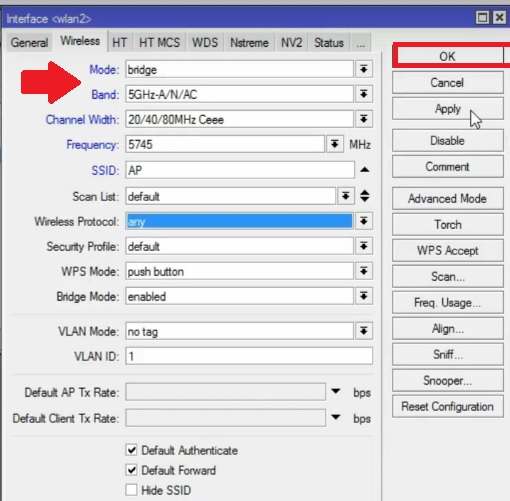Click the SSID field containing AP

pyautogui.click(x=240, y=170)
